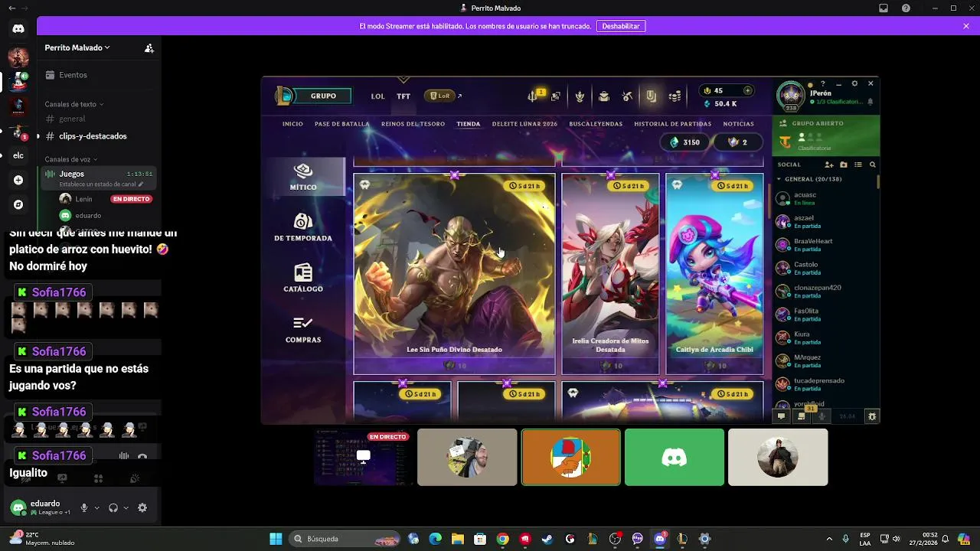Open the chat bubble icon in League
The width and height of the screenshot is (980, 551).
click(781, 416)
